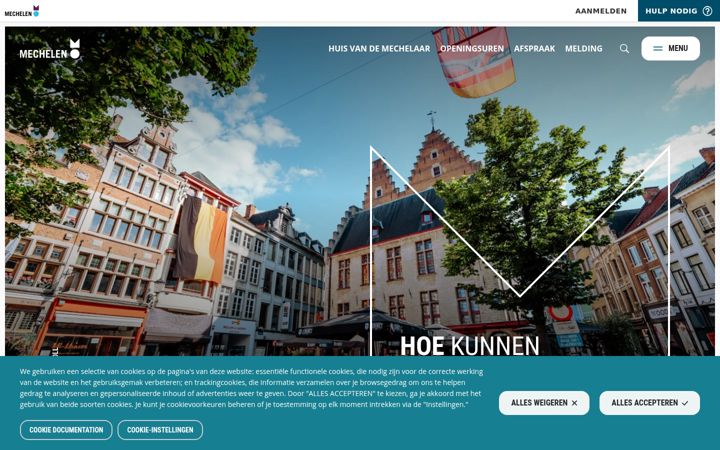Open the Afspraak menu item
The width and height of the screenshot is (720, 450).
(534, 48)
